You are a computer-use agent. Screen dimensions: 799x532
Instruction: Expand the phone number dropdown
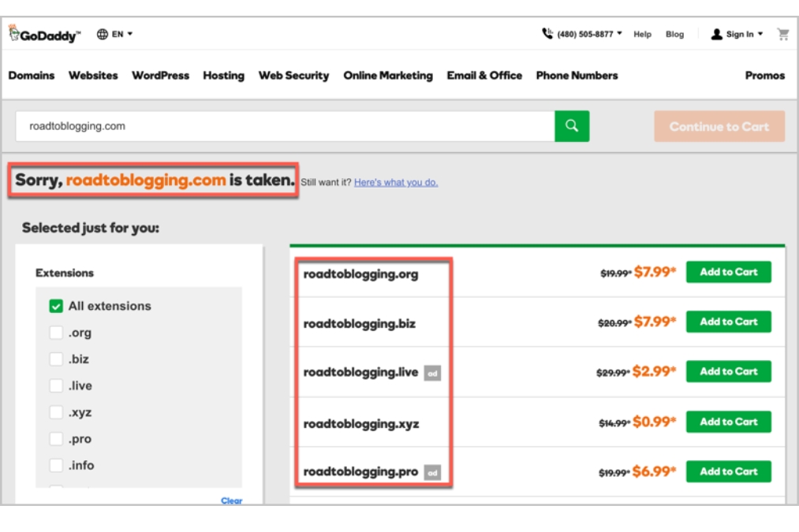(589, 34)
